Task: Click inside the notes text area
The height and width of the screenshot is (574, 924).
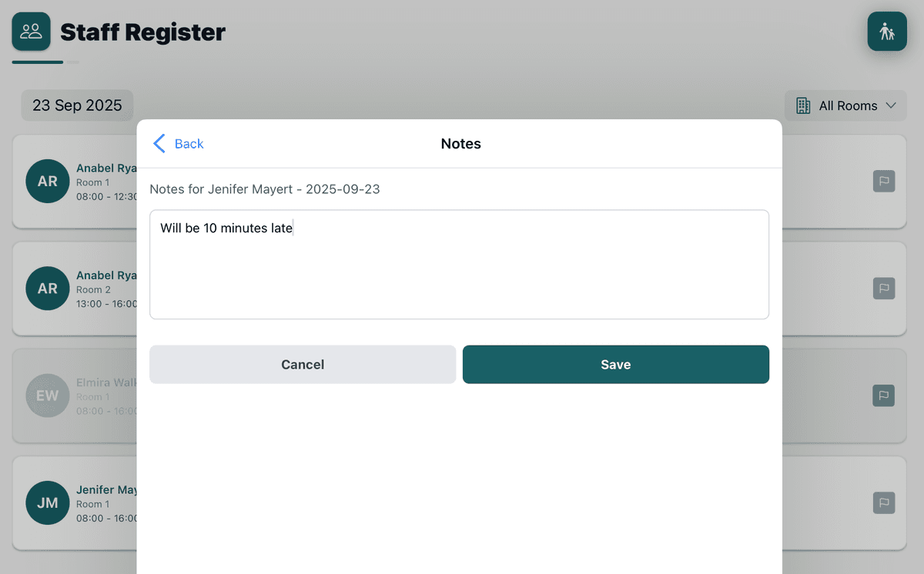Action: (x=459, y=264)
